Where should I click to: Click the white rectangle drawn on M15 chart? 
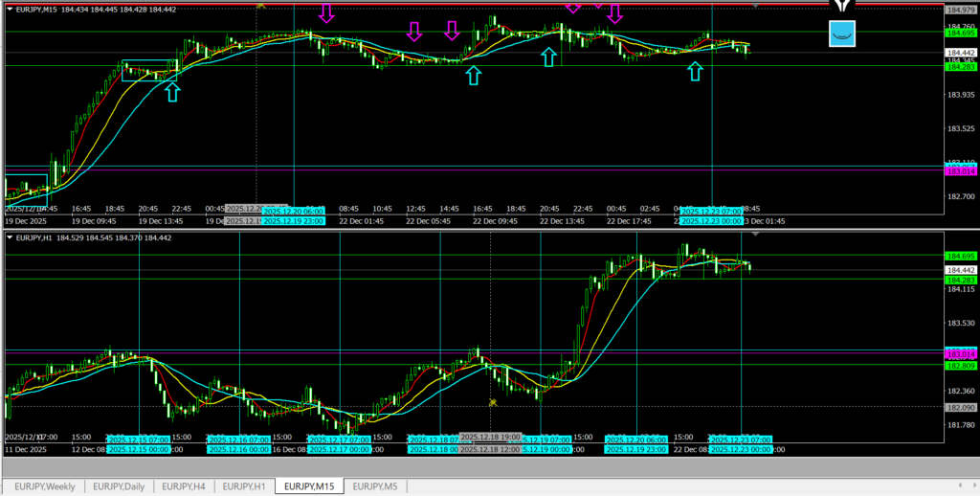[148, 70]
